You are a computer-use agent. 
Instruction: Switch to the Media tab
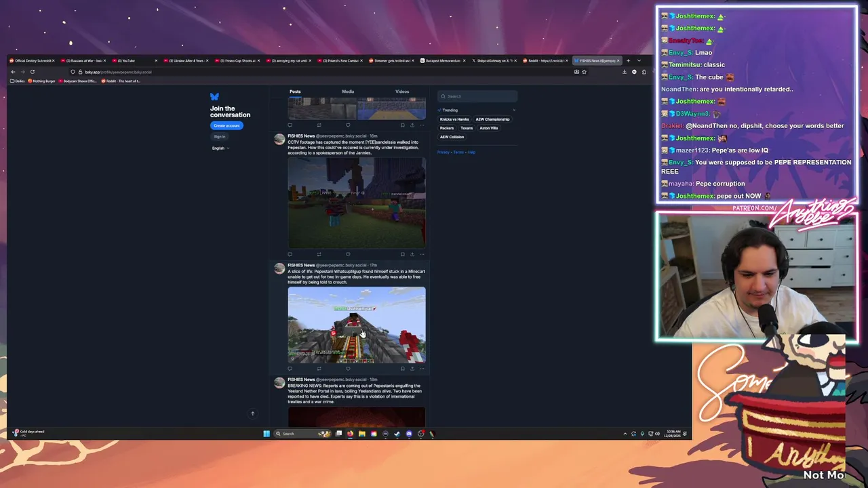[348, 91]
